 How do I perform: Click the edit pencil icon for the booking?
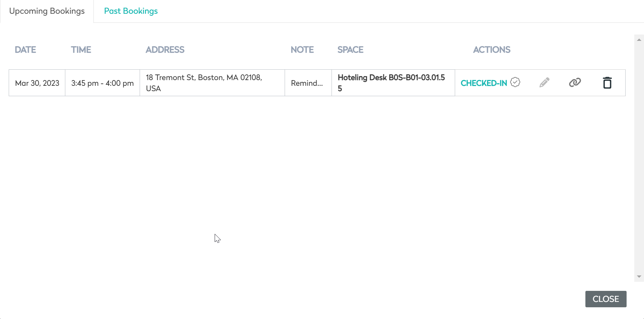click(x=545, y=82)
